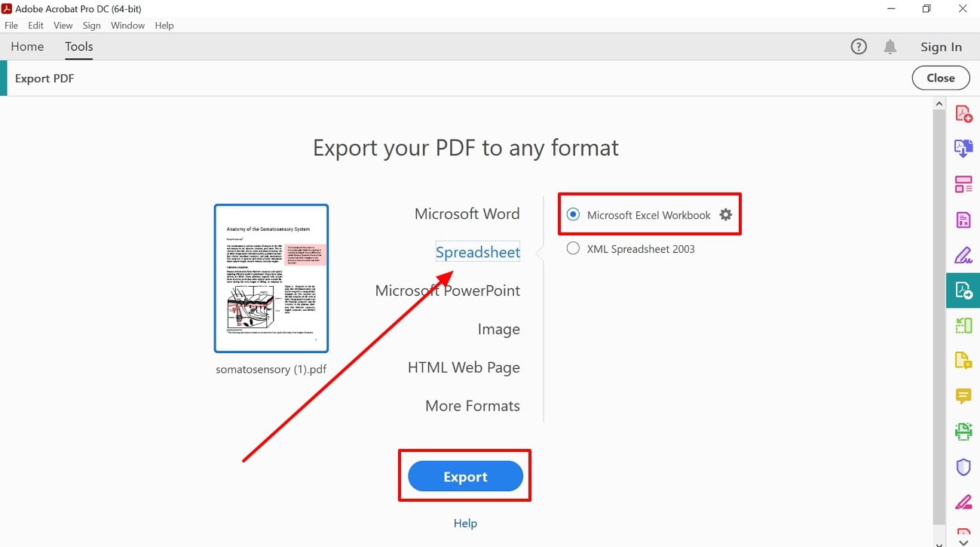980x547 pixels.
Task: Minimize the Acrobat window
Action: 890,9
